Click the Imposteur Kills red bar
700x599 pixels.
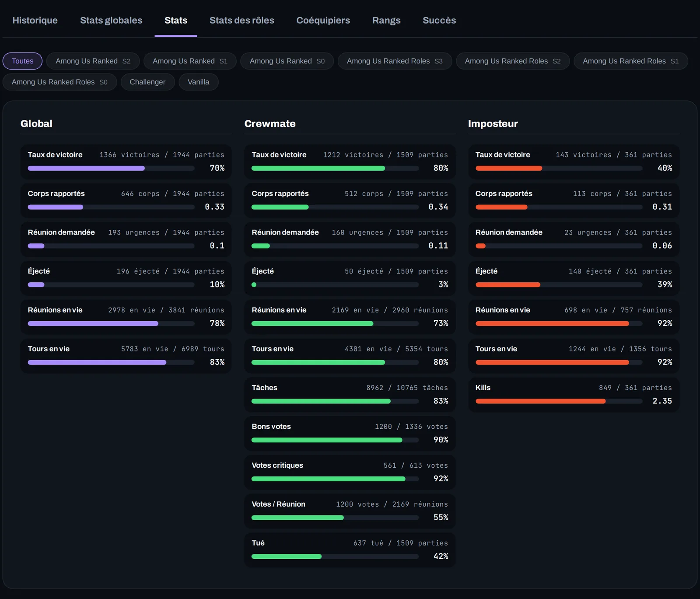pyautogui.click(x=541, y=401)
